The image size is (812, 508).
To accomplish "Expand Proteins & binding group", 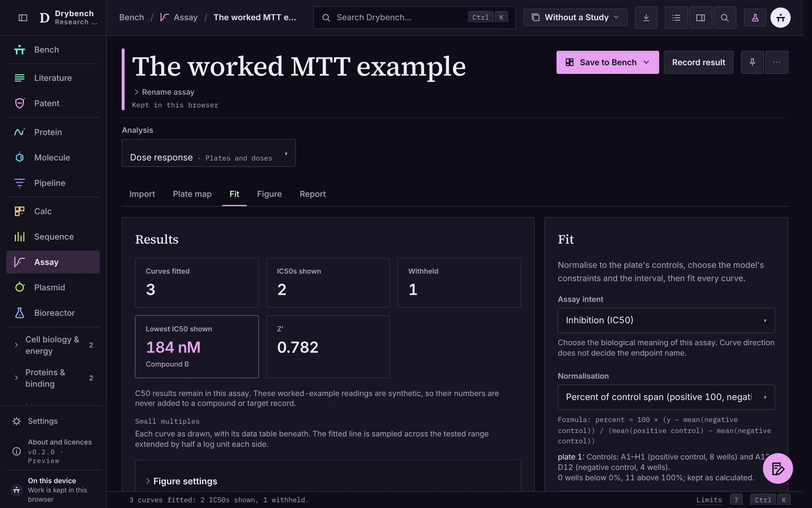I will [53, 378].
